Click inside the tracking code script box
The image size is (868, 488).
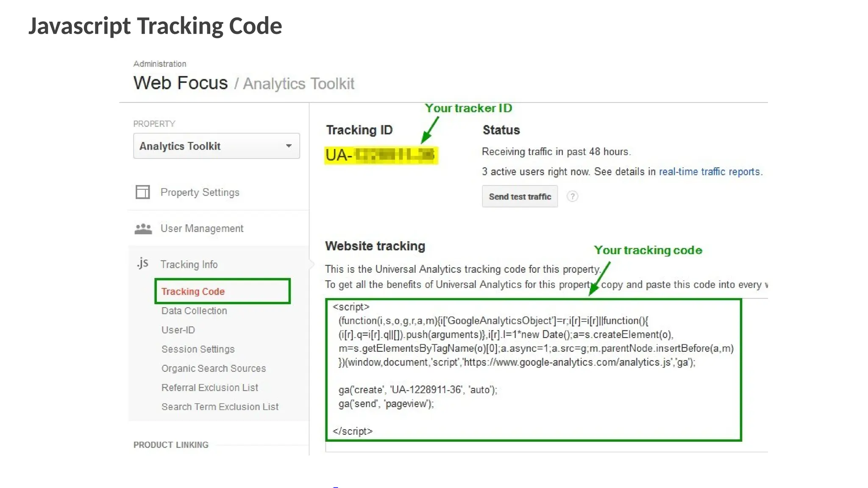point(534,370)
